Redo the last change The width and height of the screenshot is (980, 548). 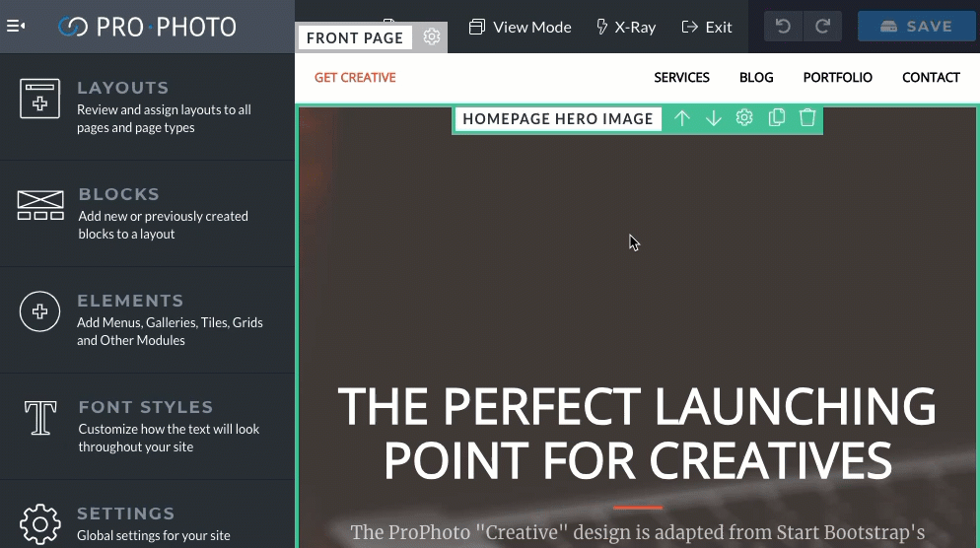pos(822,27)
